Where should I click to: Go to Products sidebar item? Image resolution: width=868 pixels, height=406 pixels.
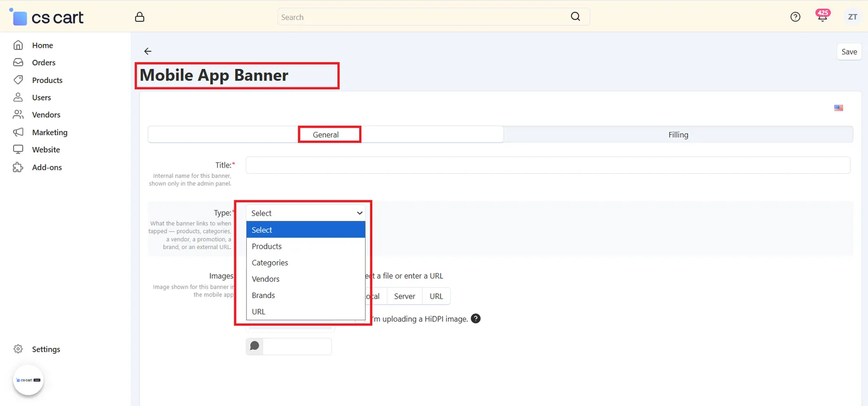[x=47, y=80]
